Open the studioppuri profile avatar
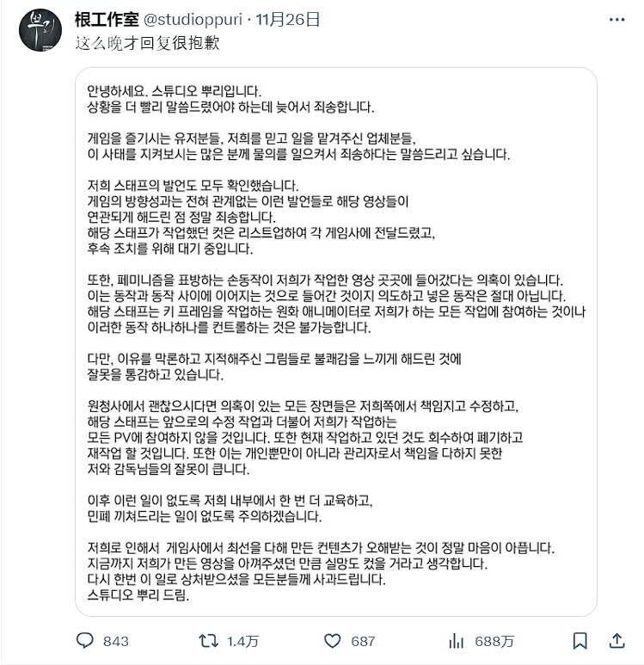Screen dimensions: 644x665 coord(40,30)
